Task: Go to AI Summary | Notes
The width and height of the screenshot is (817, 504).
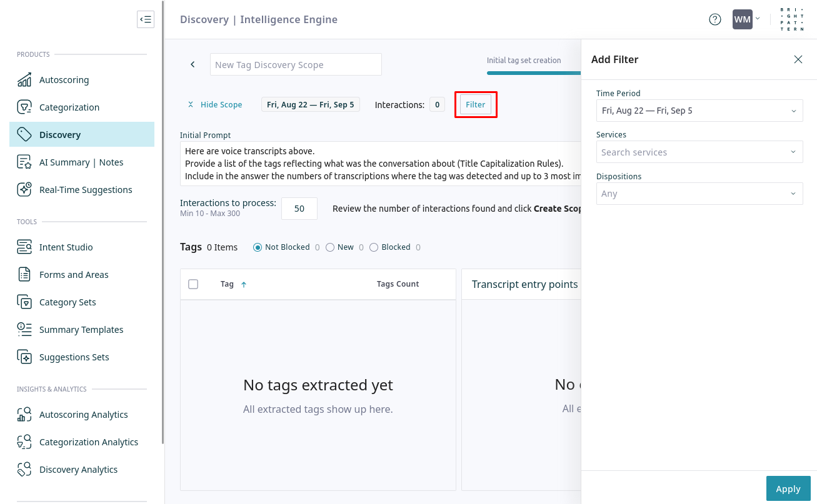Action: (x=81, y=162)
